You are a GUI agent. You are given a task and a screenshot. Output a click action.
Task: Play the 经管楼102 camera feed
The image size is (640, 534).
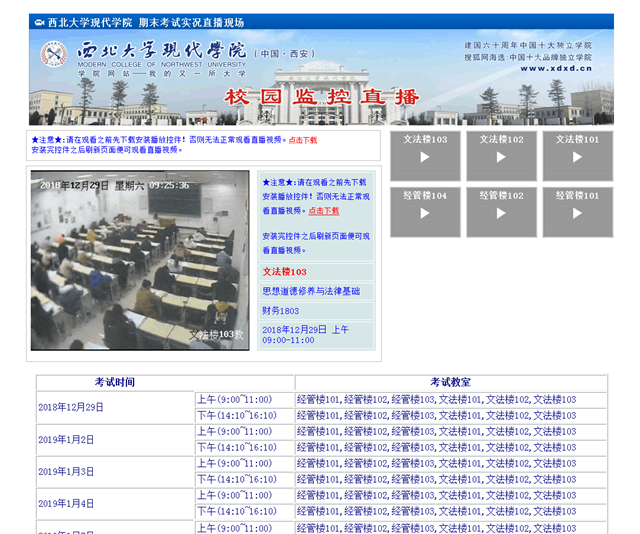point(501,212)
